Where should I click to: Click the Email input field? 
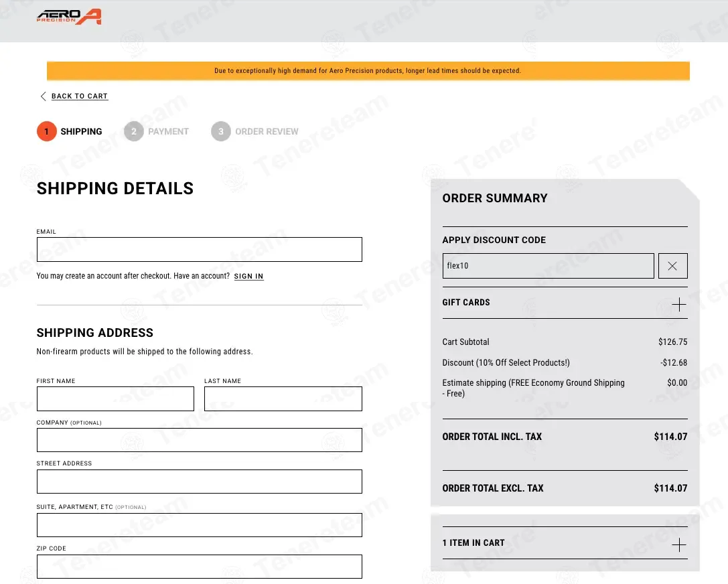pos(199,249)
